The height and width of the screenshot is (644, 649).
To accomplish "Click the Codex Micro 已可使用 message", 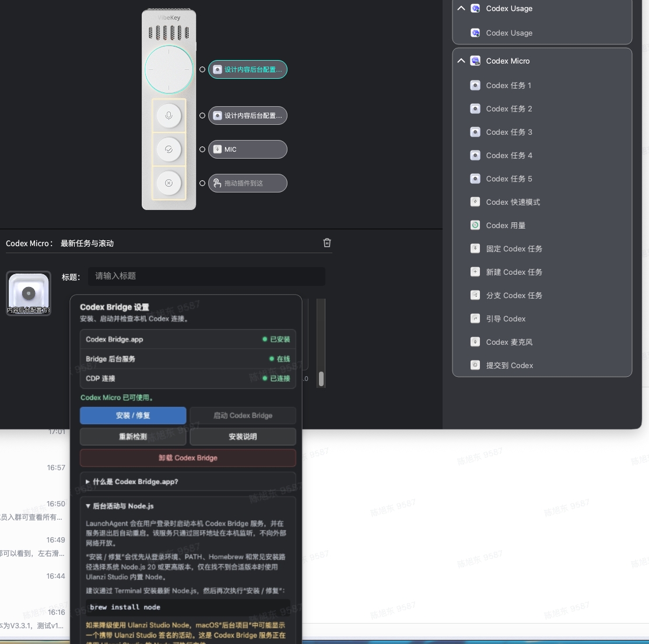I will pyautogui.click(x=117, y=398).
